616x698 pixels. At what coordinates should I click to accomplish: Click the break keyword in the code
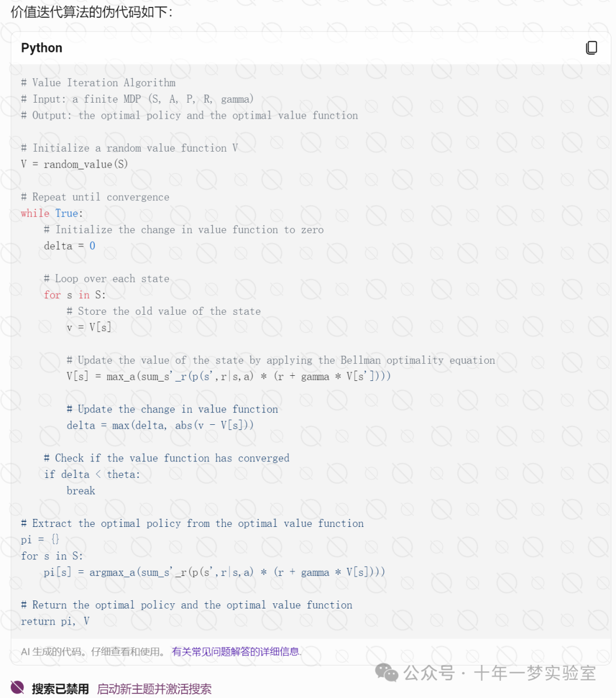(80, 490)
